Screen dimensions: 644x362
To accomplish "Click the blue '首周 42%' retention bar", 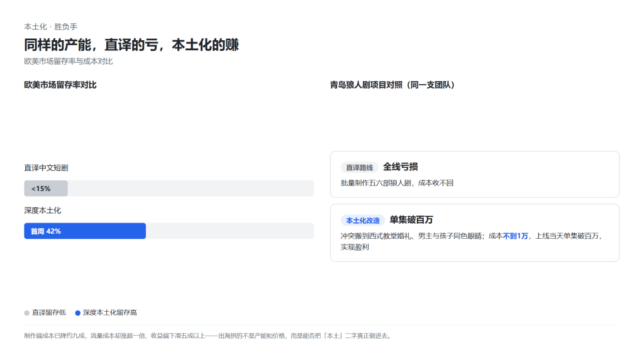I will [x=85, y=231].
